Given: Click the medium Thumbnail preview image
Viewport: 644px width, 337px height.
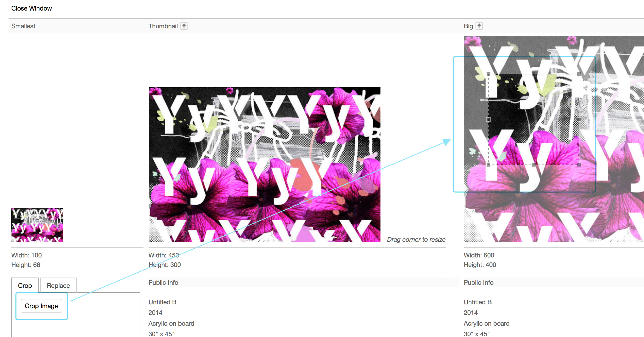Looking at the screenshot, I should coord(264,164).
